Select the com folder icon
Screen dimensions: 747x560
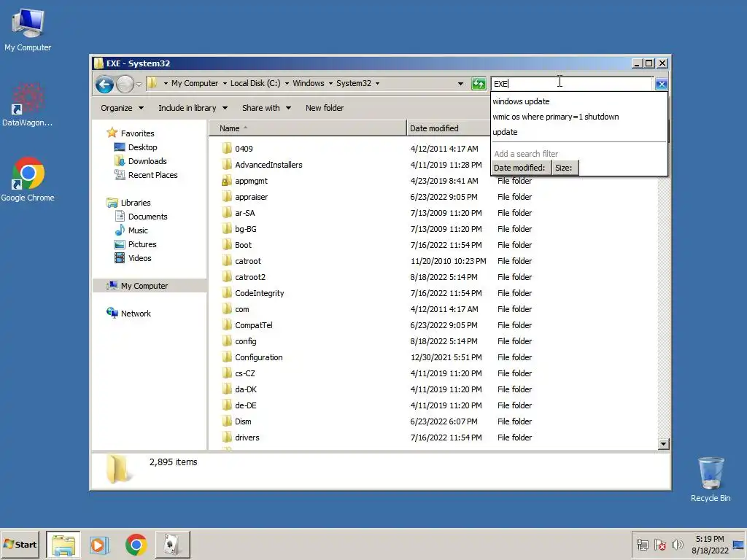[227, 309]
